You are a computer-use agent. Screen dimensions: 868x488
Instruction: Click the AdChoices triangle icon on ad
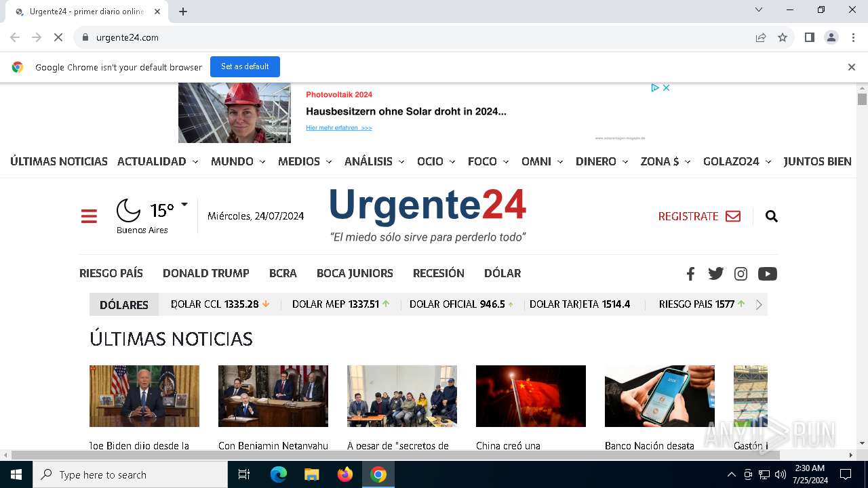pyautogui.click(x=655, y=88)
